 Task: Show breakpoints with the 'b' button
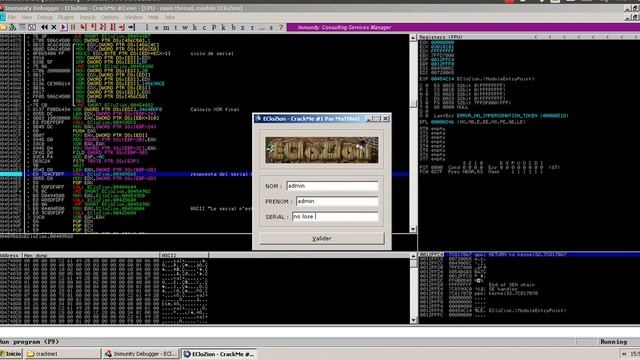pyautogui.click(x=233, y=27)
